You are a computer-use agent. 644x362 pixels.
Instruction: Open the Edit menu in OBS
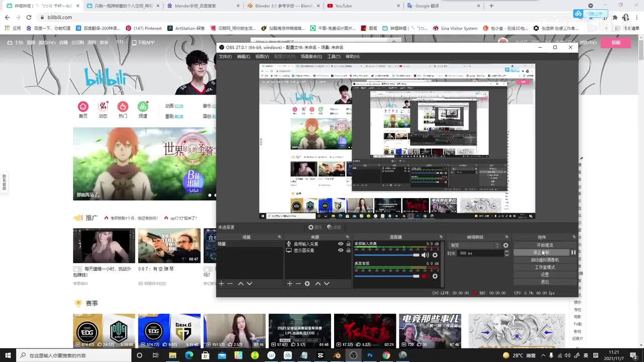pos(244,56)
